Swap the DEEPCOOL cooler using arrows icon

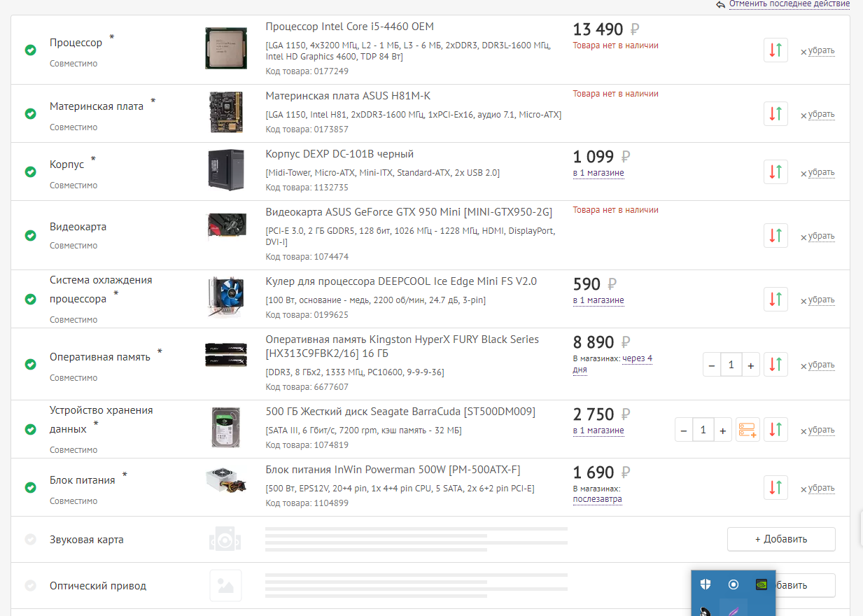[x=776, y=300]
